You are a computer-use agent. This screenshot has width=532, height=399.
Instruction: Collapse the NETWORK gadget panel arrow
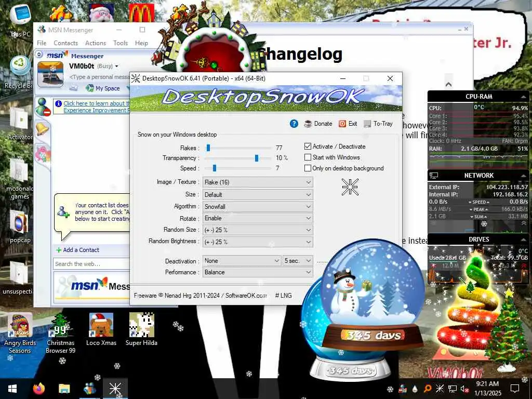pos(523,176)
